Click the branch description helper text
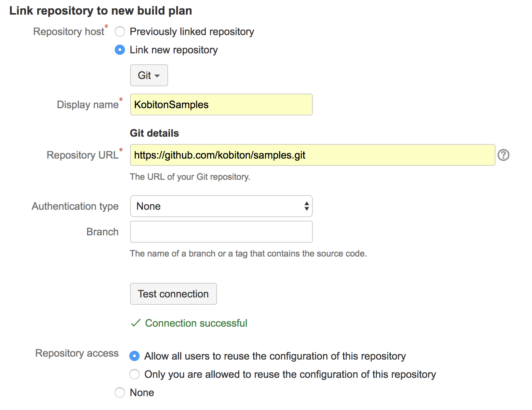This screenshot has height=410, width=532. point(248,253)
